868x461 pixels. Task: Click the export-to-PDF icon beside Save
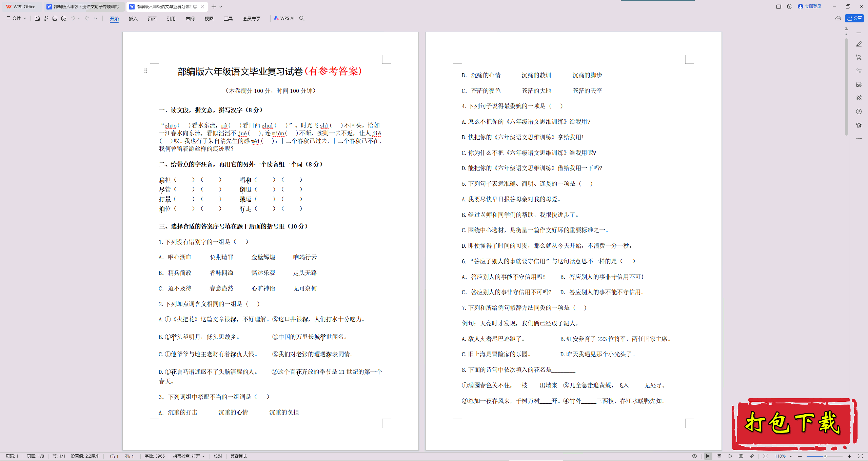pos(46,18)
